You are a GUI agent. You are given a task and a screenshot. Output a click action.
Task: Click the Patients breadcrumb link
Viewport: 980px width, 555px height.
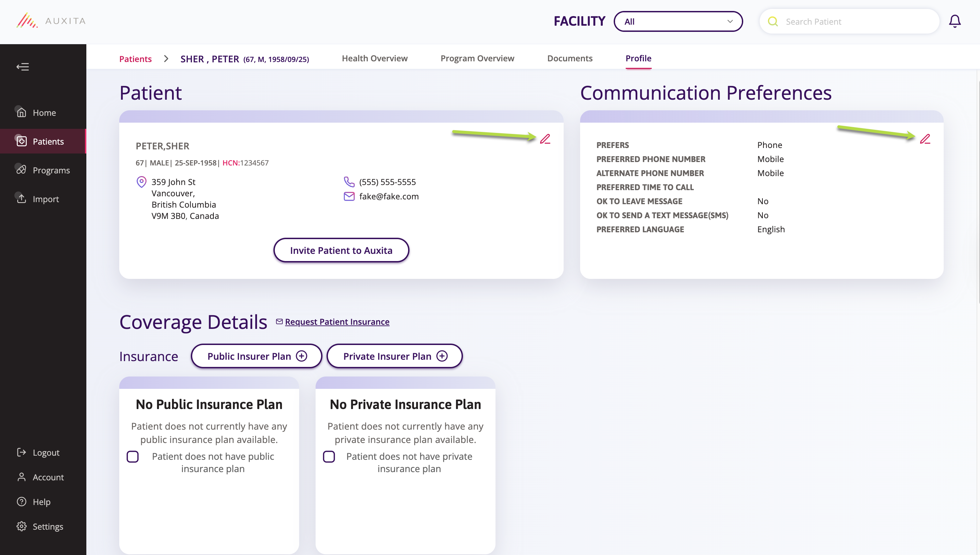coord(135,59)
